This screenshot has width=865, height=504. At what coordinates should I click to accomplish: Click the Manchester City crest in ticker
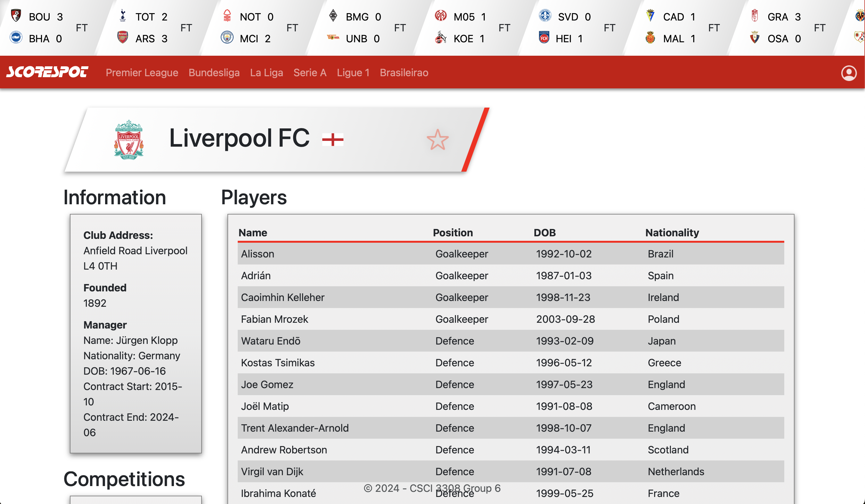point(227,37)
